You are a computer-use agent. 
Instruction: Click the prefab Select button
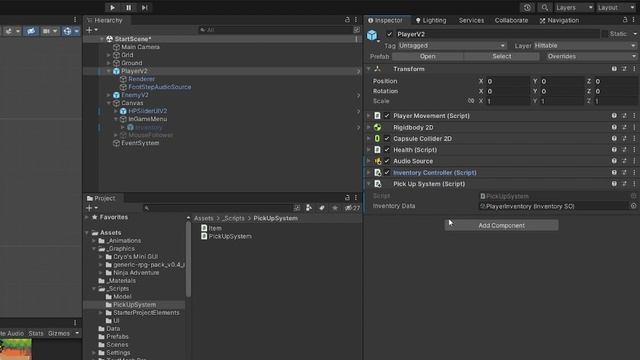coord(502,56)
